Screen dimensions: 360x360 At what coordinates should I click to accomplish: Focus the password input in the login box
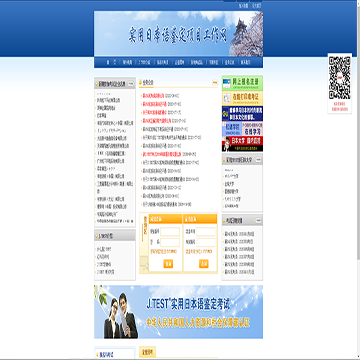[170, 242]
